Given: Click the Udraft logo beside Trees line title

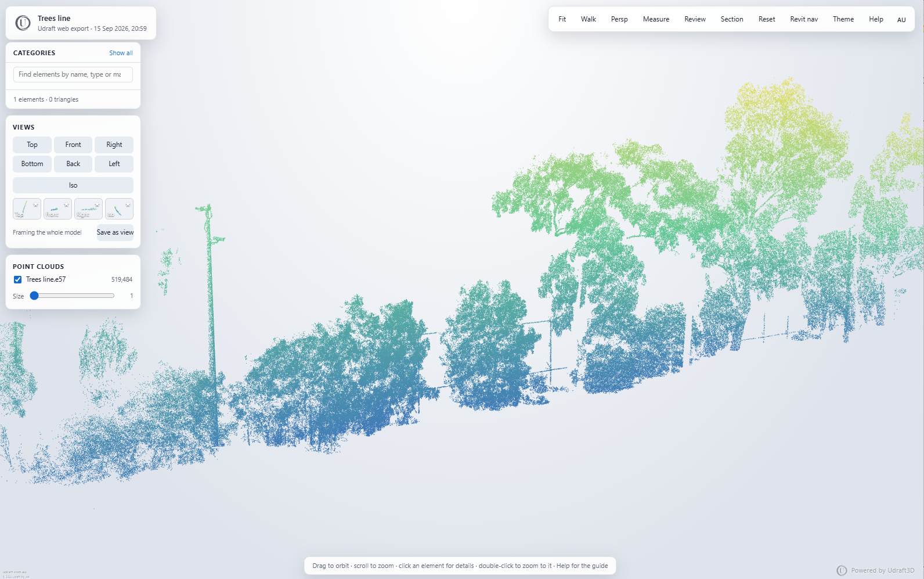Looking at the screenshot, I should [x=23, y=23].
